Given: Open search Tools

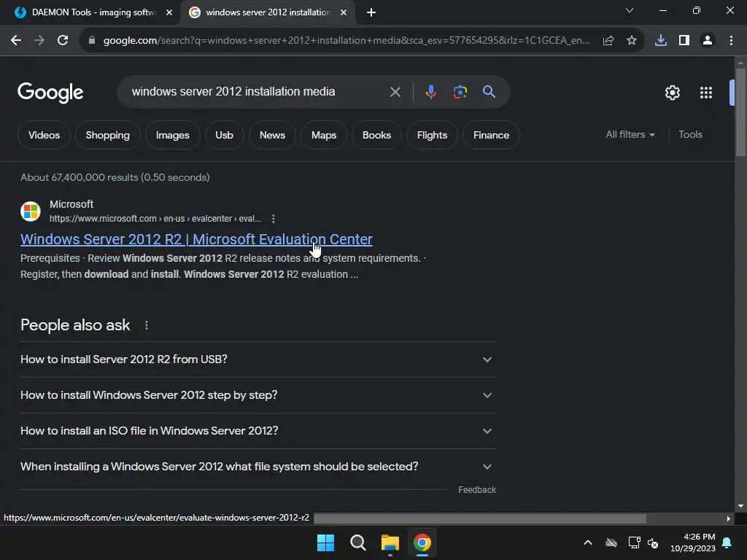Looking at the screenshot, I should [x=690, y=135].
